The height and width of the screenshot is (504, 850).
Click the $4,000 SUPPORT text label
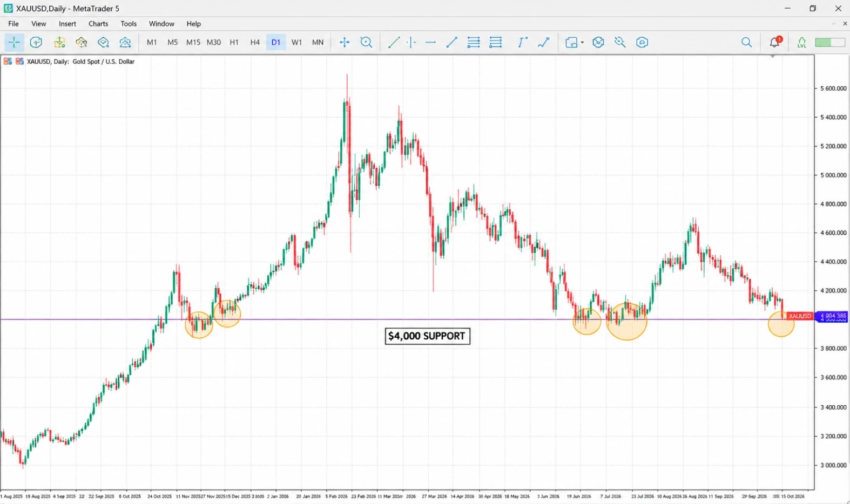pos(427,336)
